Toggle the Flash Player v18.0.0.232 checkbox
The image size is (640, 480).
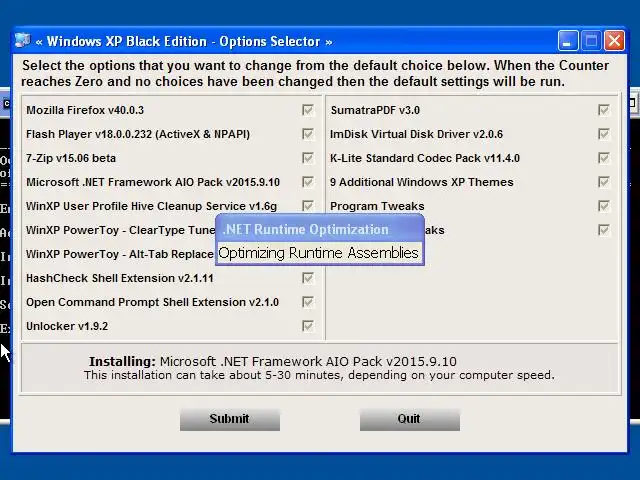[308, 134]
